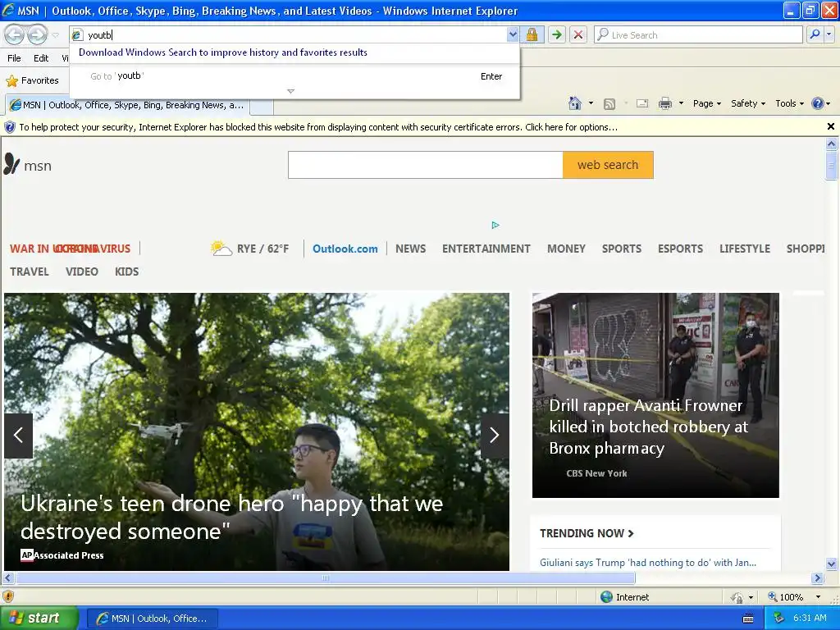
Task: Click the orange web search button
Action: click(x=608, y=164)
